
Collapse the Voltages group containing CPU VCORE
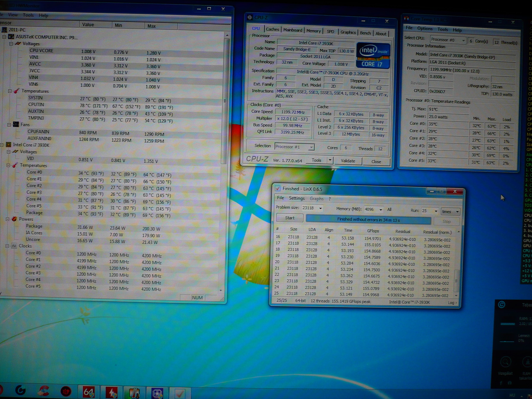[11, 44]
